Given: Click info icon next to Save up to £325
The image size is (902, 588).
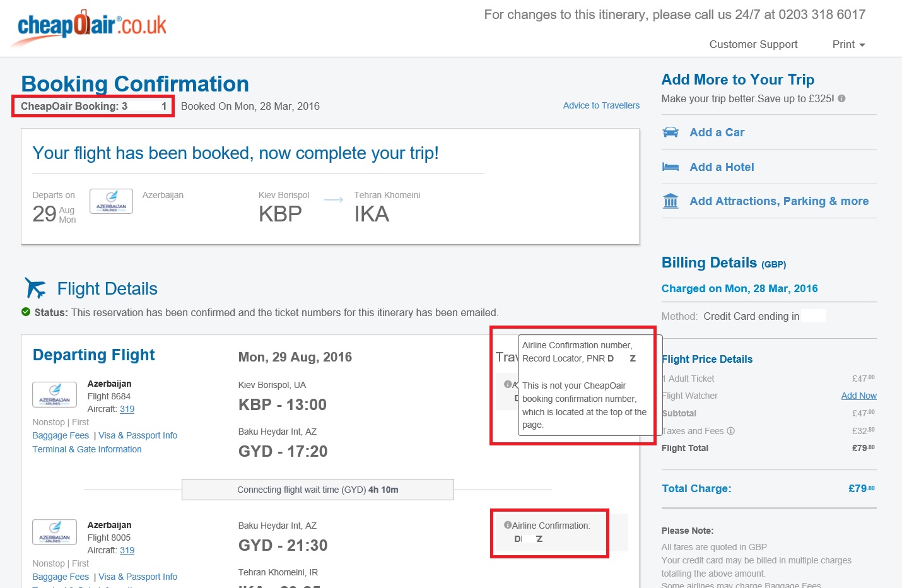Looking at the screenshot, I should (841, 98).
